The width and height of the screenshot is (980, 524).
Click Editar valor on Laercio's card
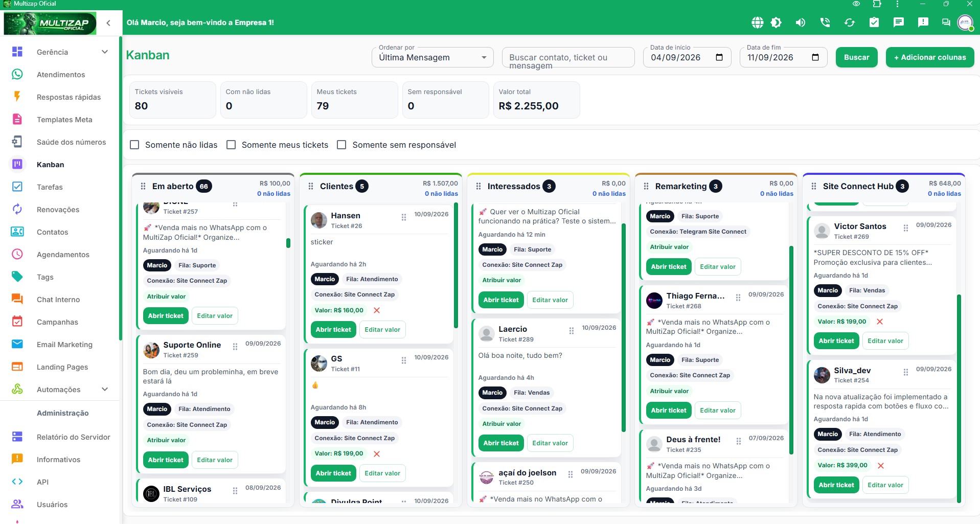(x=550, y=443)
